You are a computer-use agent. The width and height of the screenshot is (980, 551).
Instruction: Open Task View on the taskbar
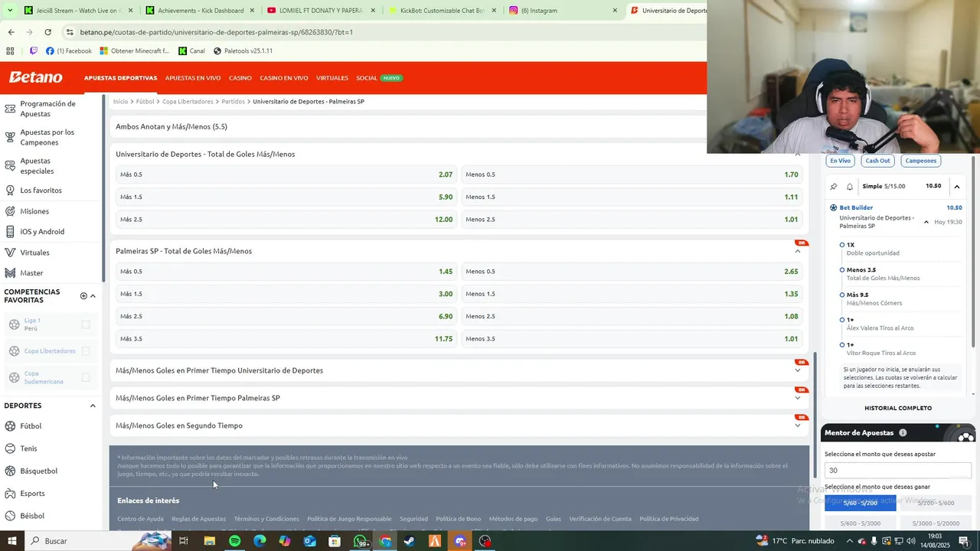(184, 541)
